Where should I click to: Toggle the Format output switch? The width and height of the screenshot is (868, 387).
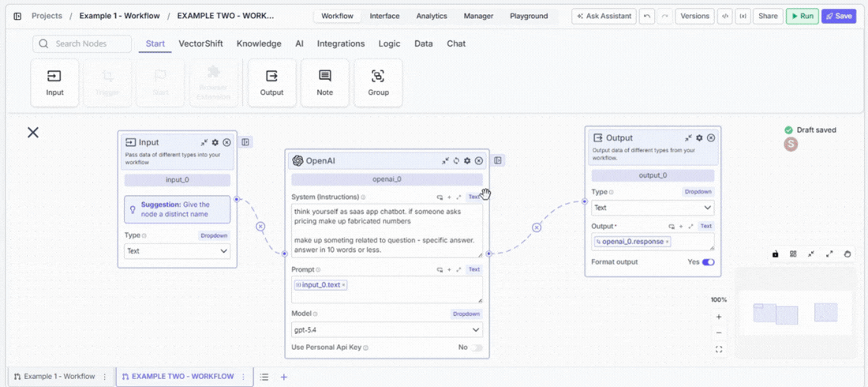[708, 261]
